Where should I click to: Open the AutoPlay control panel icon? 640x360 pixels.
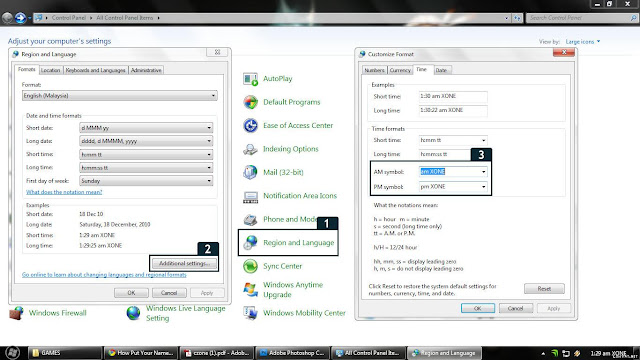[250, 79]
